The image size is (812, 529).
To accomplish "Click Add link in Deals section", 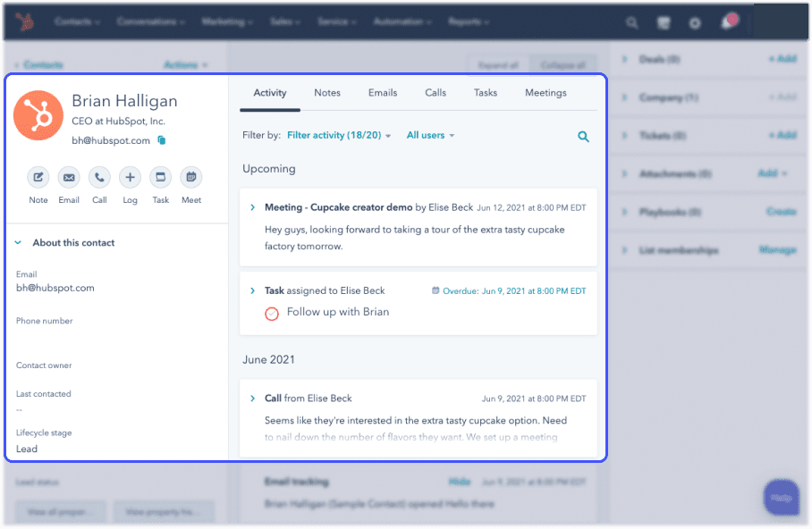I will (782, 58).
